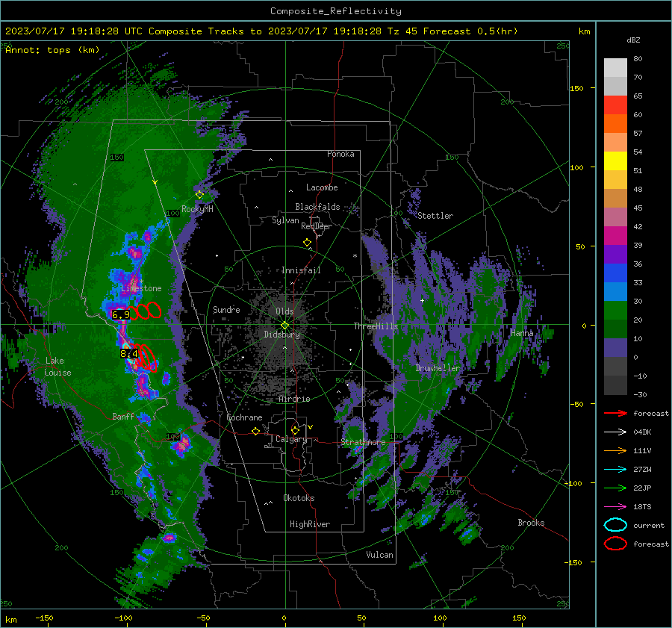Click the Lacombe city label

point(322,187)
